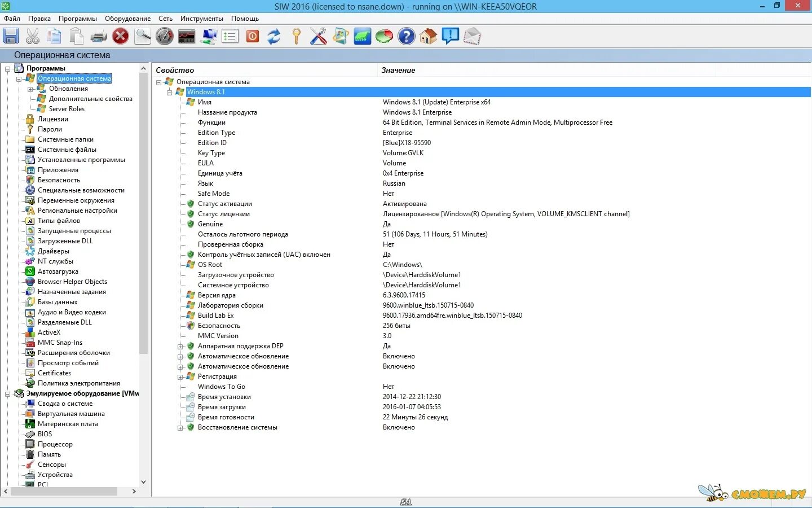Select Установленные программы in the tree
Viewport: 812px width, 508px height.
(x=81, y=160)
